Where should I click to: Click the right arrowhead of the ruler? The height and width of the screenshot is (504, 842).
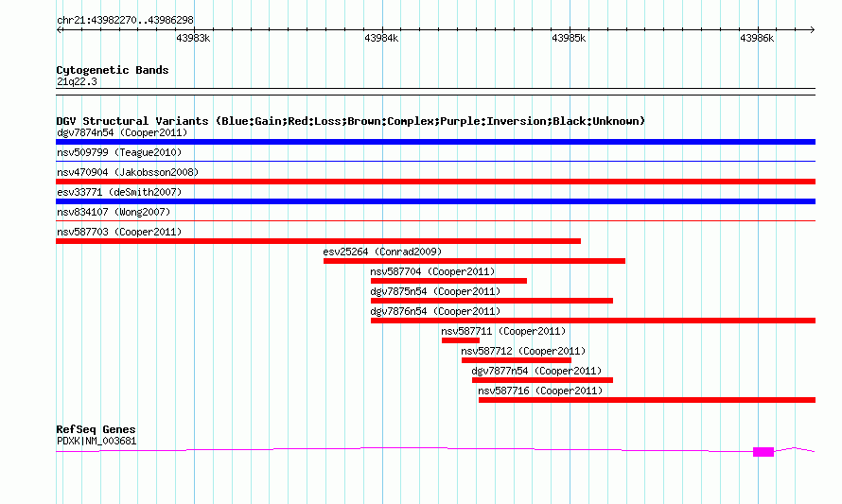pyautogui.click(x=813, y=30)
